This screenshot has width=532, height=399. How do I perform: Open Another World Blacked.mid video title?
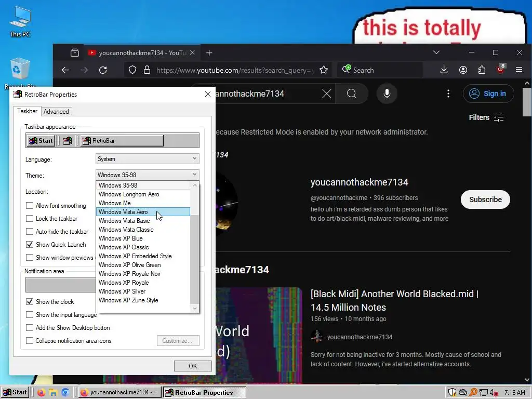point(394,301)
